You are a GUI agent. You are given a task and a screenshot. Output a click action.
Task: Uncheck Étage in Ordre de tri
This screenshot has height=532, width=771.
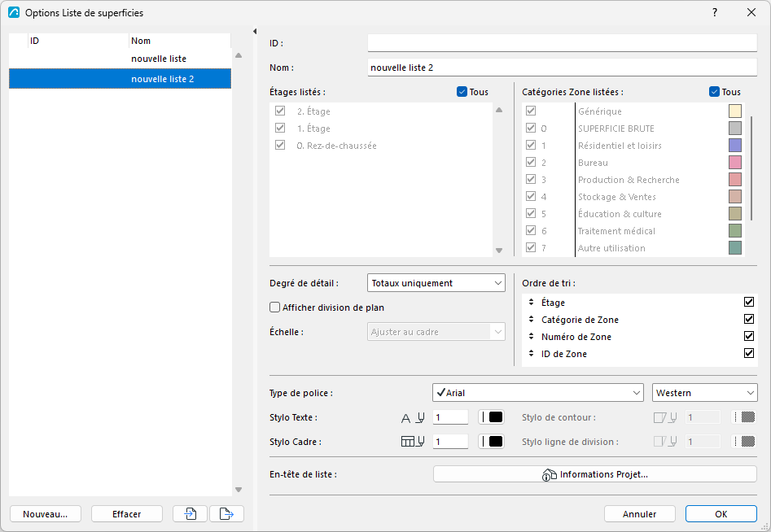point(749,302)
